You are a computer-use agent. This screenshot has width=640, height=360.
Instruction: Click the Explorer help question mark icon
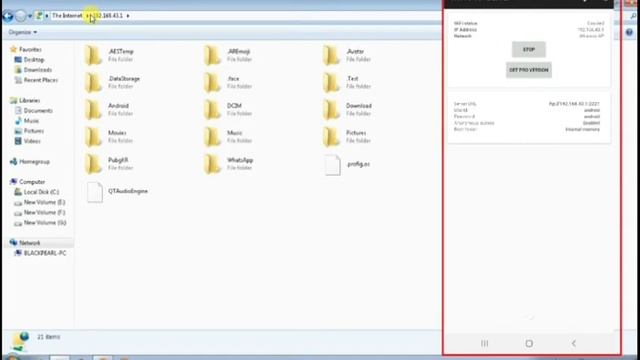629,32
